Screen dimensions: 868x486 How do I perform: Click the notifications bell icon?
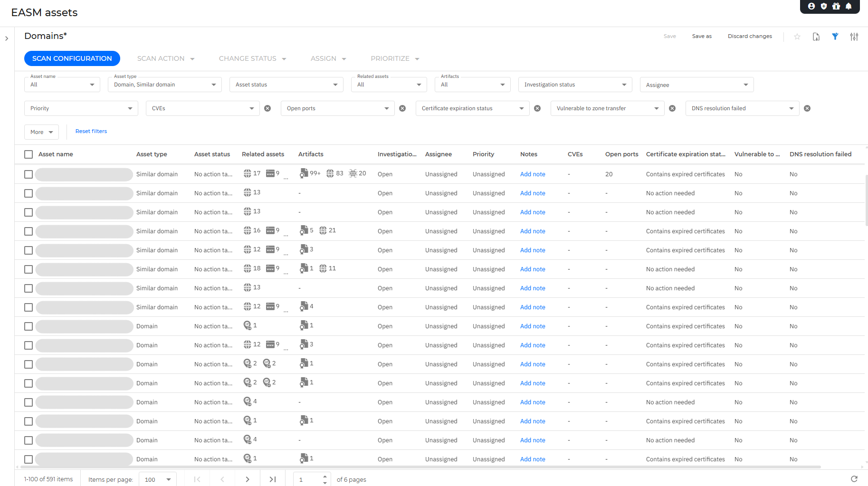849,6
